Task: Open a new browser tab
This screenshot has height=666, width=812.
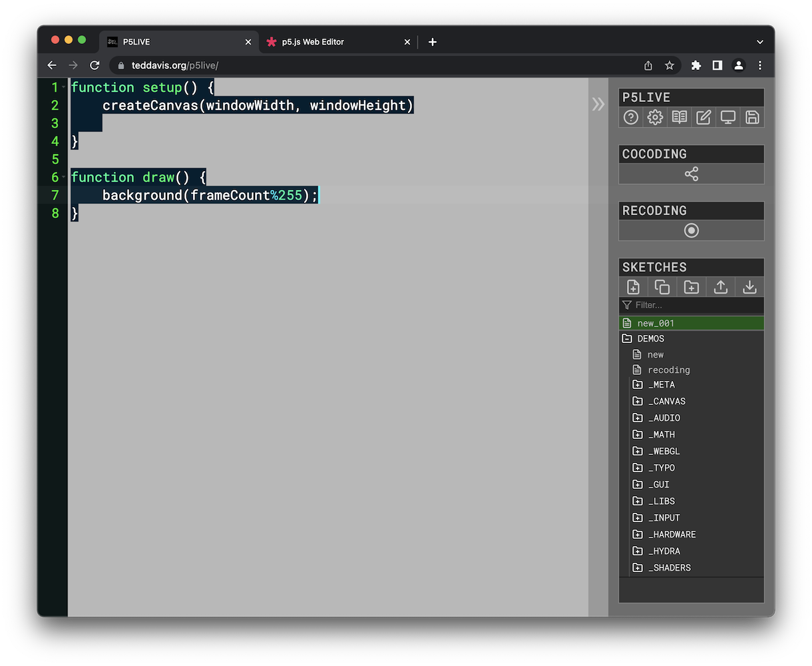Action: click(433, 42)
